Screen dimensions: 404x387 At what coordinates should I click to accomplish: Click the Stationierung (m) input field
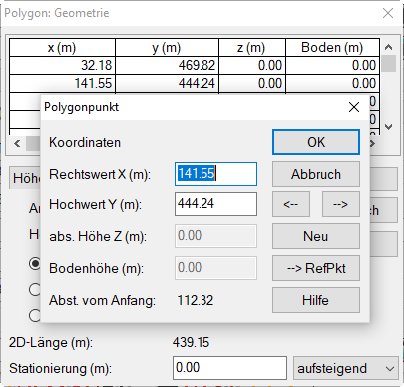tap(230, 368)
